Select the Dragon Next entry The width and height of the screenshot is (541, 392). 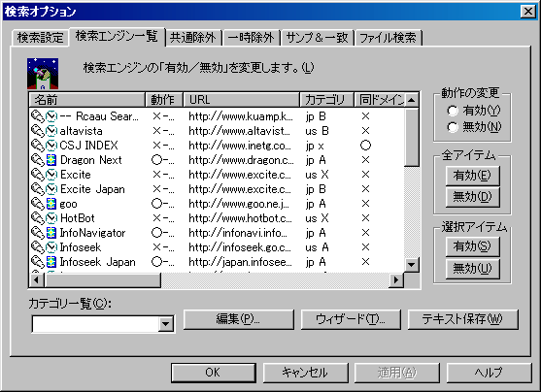pos(90,160)
